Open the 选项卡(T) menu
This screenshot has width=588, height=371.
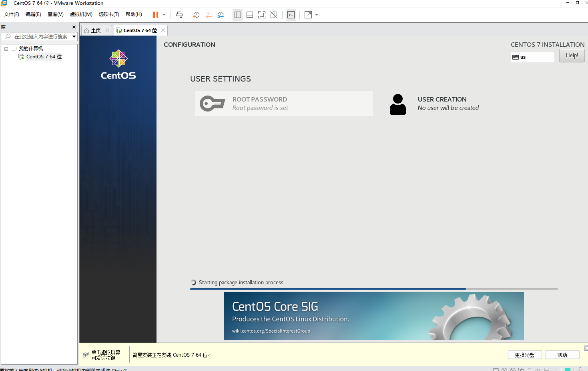[x=109, y=14]
